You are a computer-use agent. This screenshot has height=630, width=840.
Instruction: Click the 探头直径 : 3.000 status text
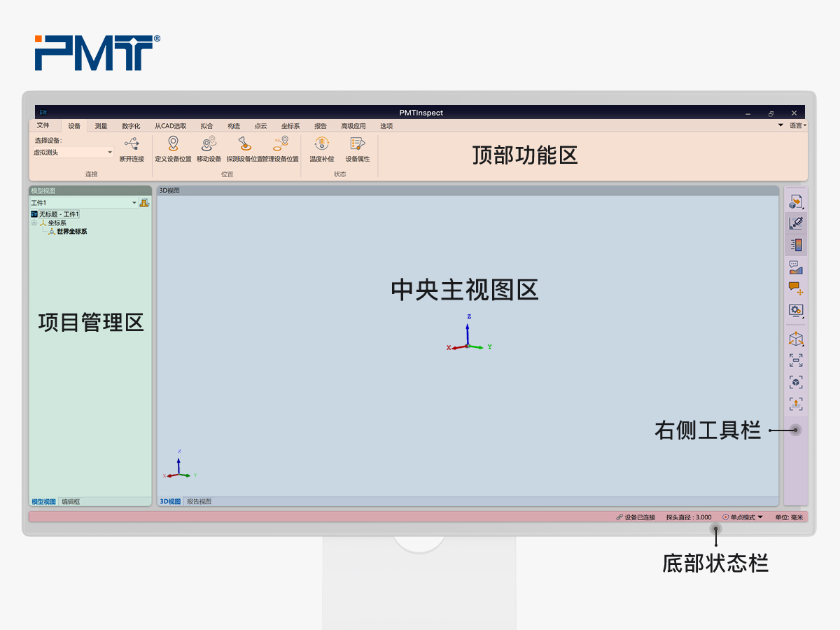(689, 517)
